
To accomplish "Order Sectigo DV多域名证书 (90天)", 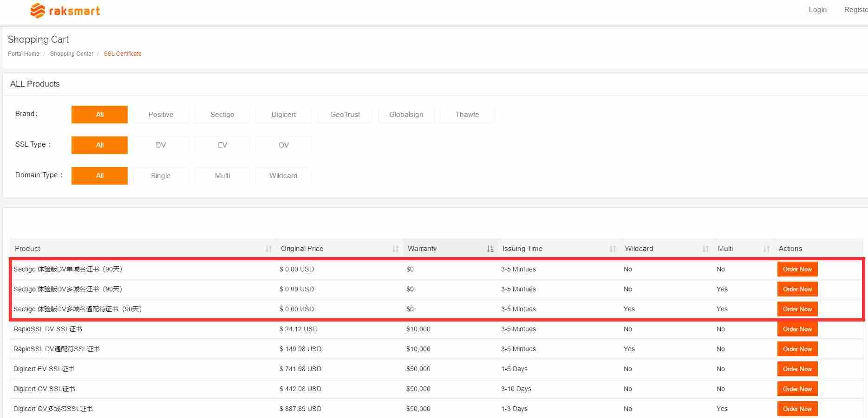I will click(797, 289).
